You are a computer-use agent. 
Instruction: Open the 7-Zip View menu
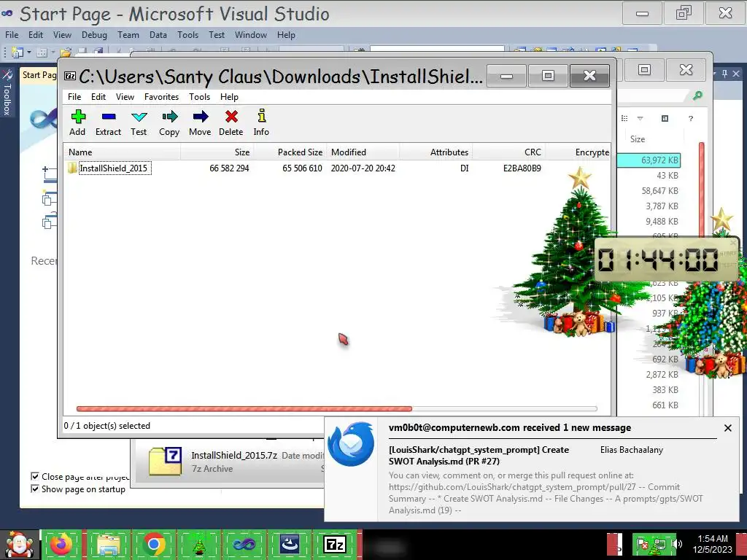(x=125, y=97)
